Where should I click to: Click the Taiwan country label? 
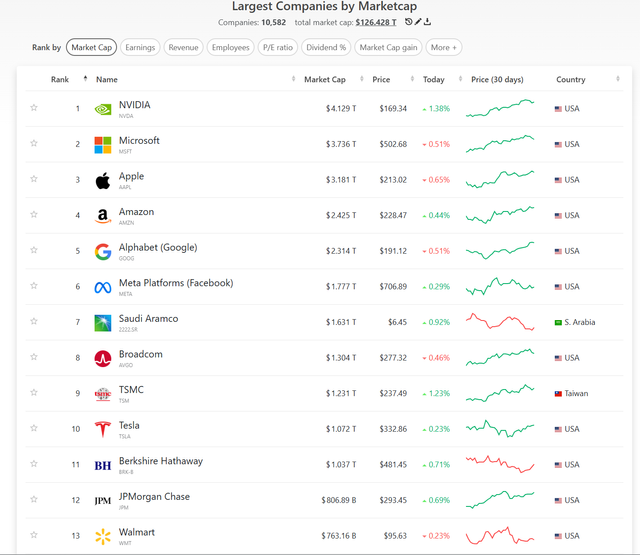576,393
